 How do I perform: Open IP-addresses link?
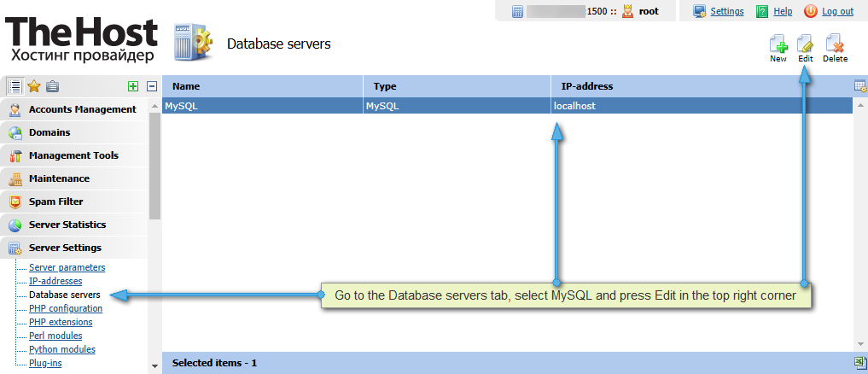[x=55, y=282]
